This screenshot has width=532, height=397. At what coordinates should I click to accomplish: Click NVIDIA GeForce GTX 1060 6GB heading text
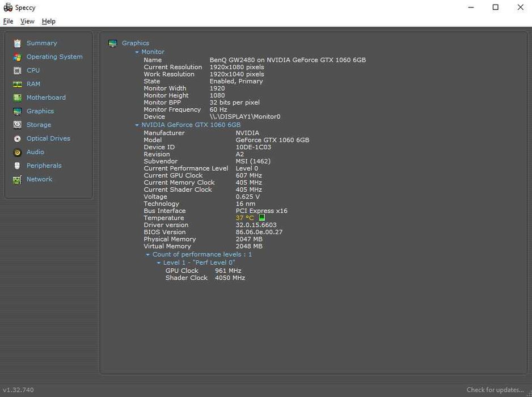tap(191, 125)
